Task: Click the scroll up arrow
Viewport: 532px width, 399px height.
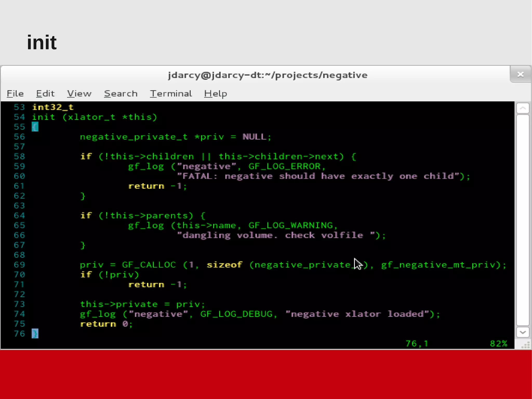Action: pos(523,108)
